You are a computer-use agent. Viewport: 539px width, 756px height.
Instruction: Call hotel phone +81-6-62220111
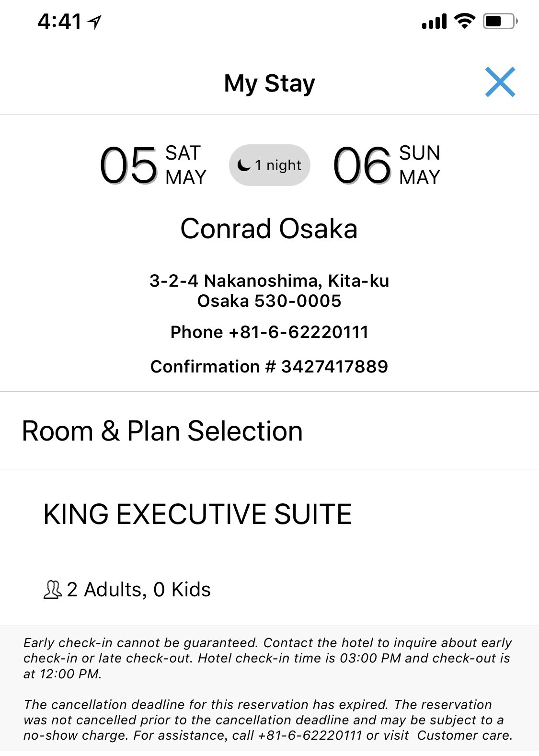269,332
